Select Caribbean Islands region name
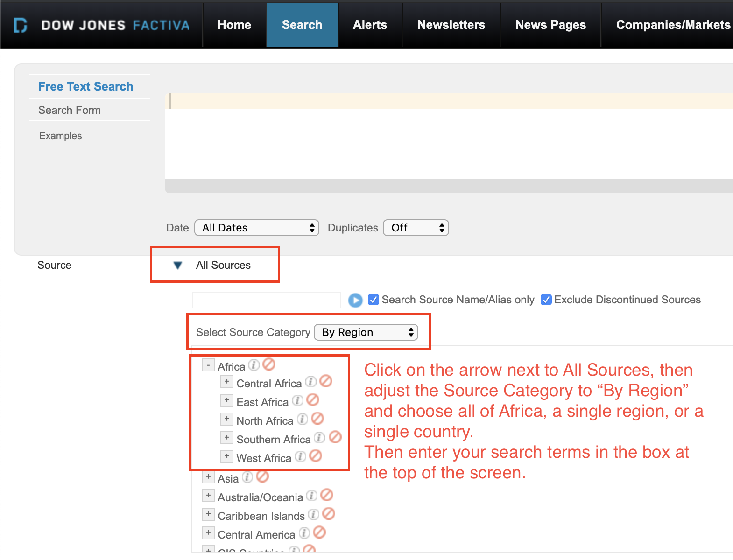The width and height of the screenshot is (733, 560). tap(261, 516)
